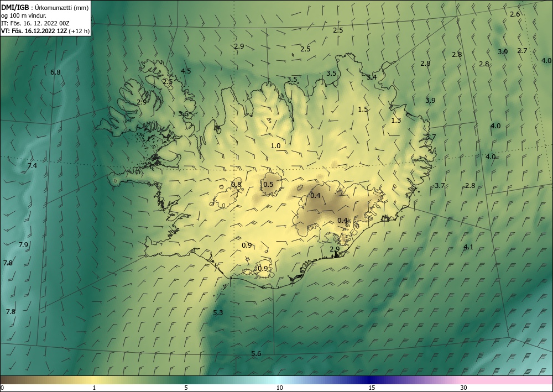Click the 1.3 value on the map
Viewport: 553px width, 392px height.
396,121
